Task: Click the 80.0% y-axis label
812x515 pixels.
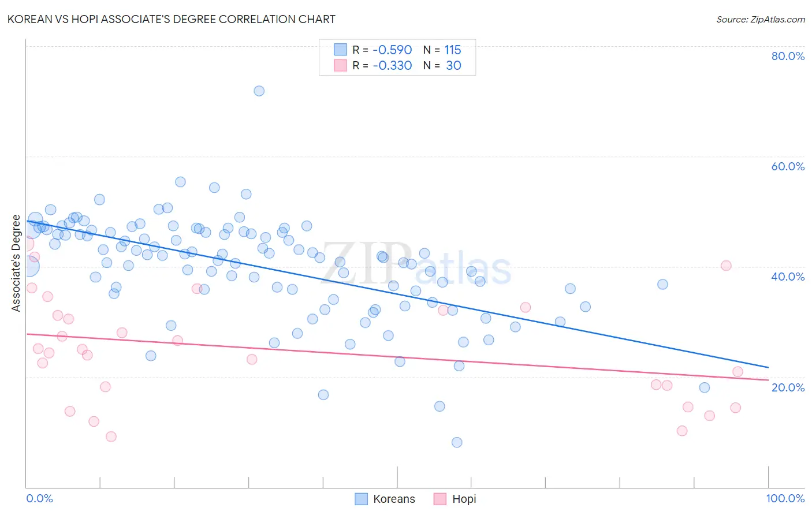Action: click(788, 56)
